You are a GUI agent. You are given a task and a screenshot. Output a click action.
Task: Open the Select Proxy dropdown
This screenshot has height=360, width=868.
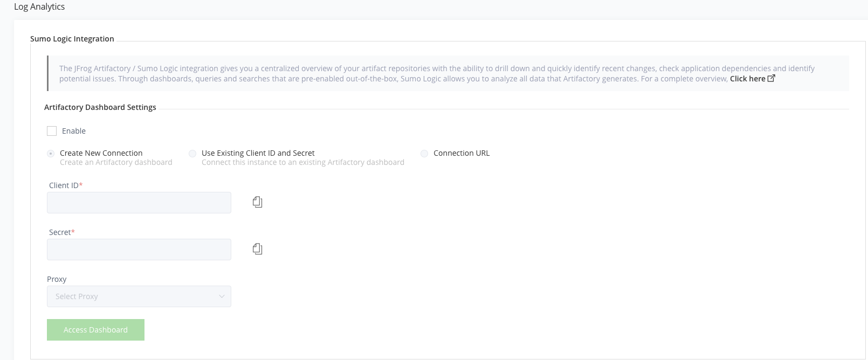pyautogui.click(x=139, y=296)
